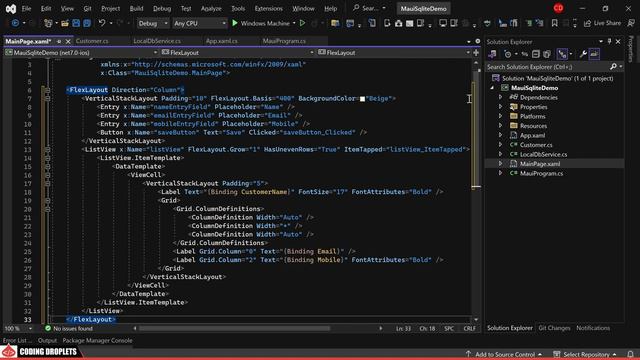Toggle Sync with Active Document icon
This screenshot has height=360, width=640.
click(525, 54)
